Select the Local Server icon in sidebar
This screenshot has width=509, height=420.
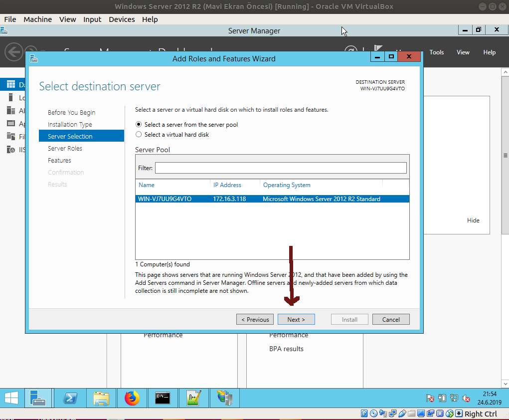pos(11,97)
